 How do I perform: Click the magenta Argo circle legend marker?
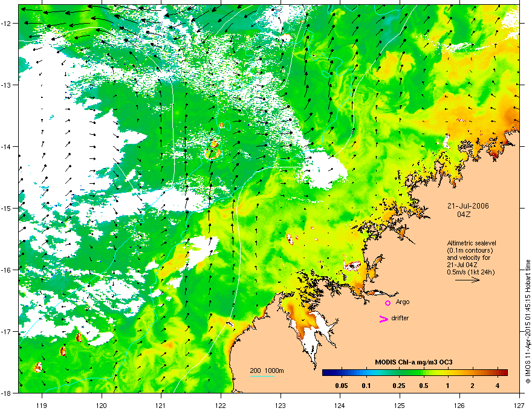[x=388, y=303]
